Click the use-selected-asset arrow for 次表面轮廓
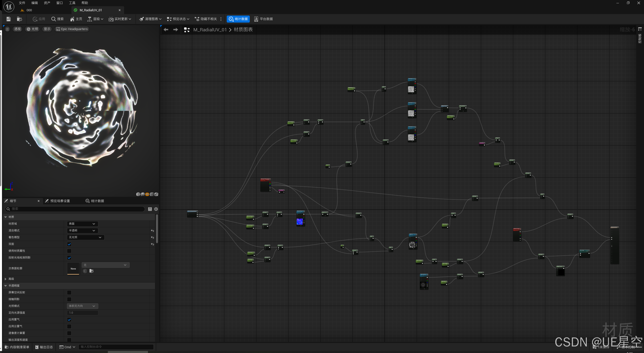The height and width of the screenshot is (353, 644). coord(85,271)
